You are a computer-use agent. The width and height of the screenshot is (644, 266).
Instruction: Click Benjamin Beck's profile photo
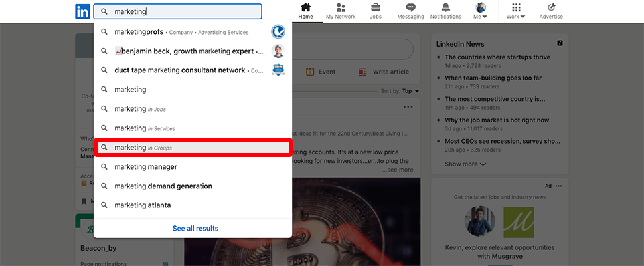point(278,51)
